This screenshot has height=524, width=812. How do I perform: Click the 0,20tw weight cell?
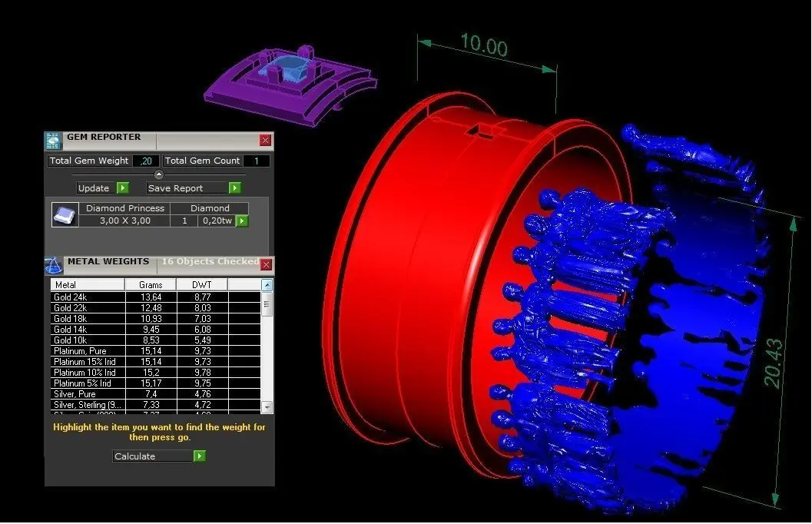(x=217, y=221)
